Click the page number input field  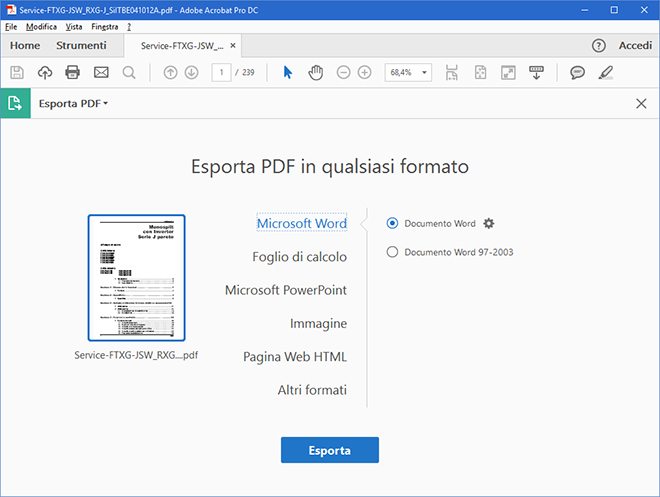(x=220, y=73)
